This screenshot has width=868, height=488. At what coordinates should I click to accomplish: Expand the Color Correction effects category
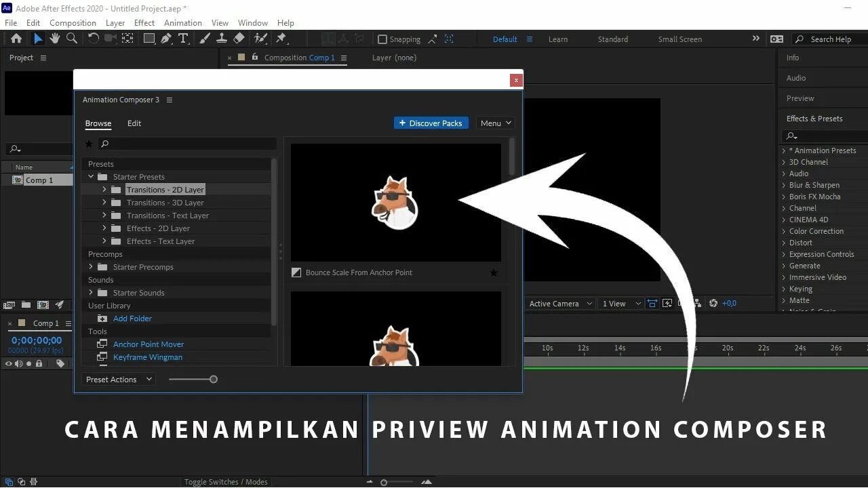pyautogui.click(x=784, y=231)
